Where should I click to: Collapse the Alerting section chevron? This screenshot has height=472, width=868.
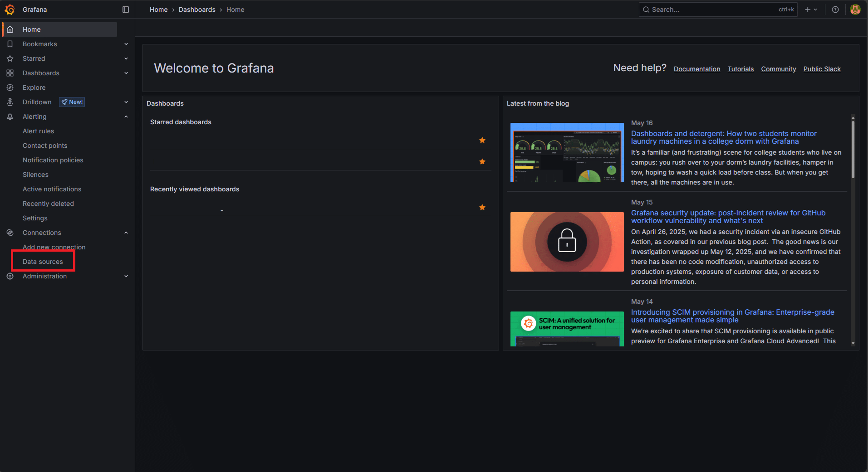(x=126, y=117)
